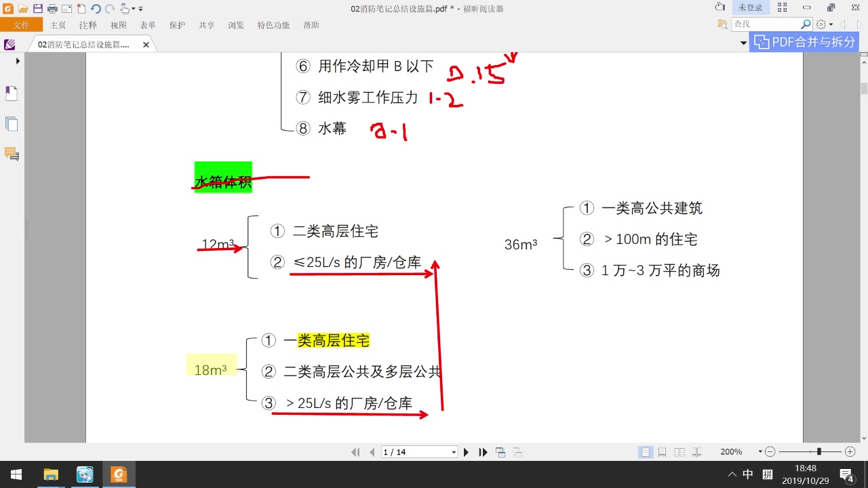Close the 02消防笔记总结设施篇 tab
The image size is (868, 488).
[x=146, y=45]
